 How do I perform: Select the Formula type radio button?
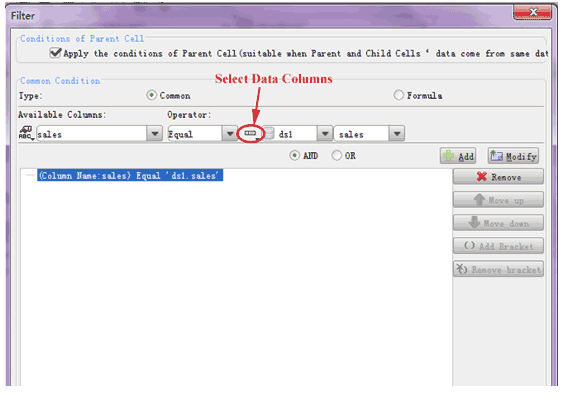[399, 95]
